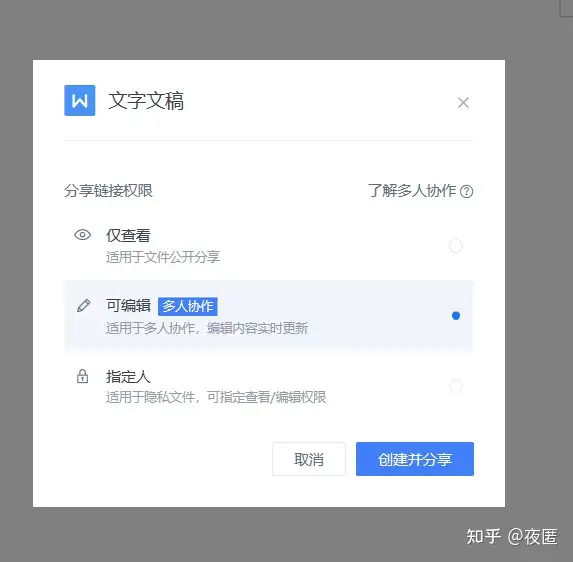This screenshot has width=573, height=562.
Task: Click the 创建并分享 button
Action: [x=415, y=459]
